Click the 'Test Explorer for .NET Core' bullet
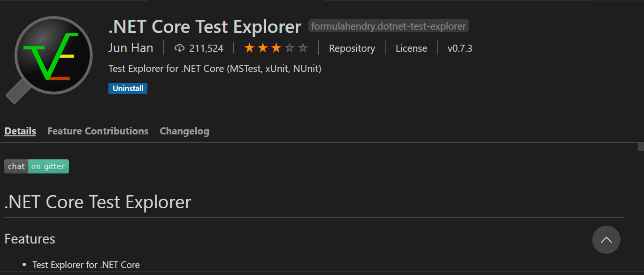This screenshot has width=644, height=275. click(x=86, y=265)
